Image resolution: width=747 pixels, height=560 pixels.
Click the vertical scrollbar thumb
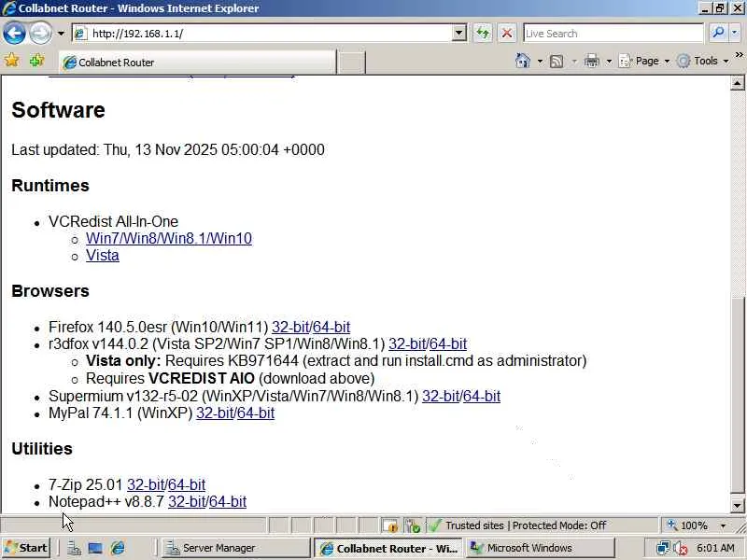pyautogui.click(x=737, y=396)
